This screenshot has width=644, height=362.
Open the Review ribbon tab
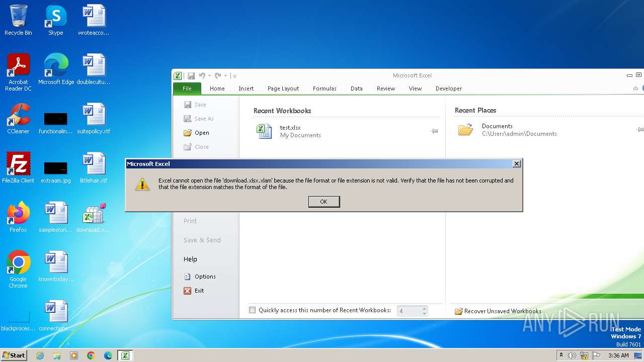pos(386,88)
